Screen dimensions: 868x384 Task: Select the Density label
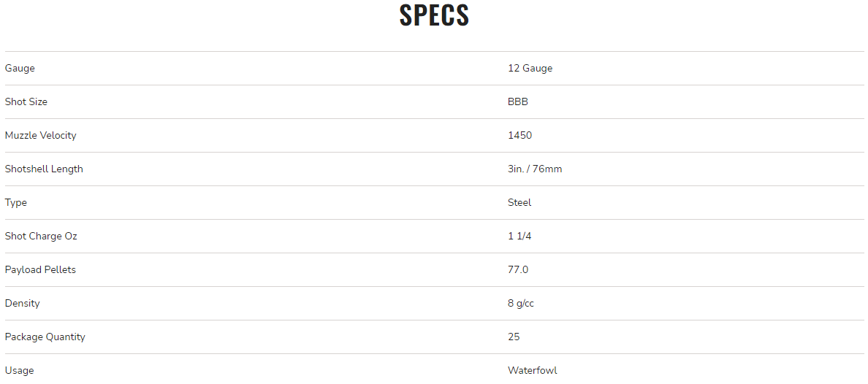(22, 304)
